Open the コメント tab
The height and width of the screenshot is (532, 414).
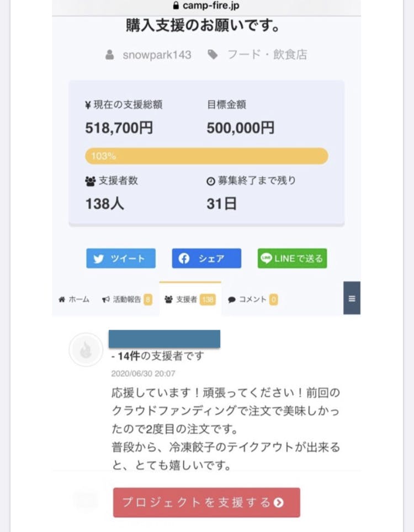(252, 299)
